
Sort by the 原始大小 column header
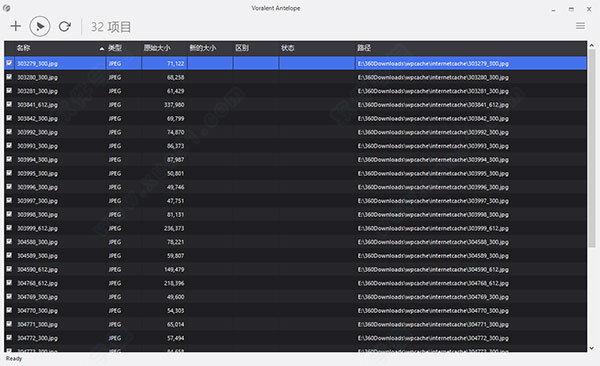(157, 48)
